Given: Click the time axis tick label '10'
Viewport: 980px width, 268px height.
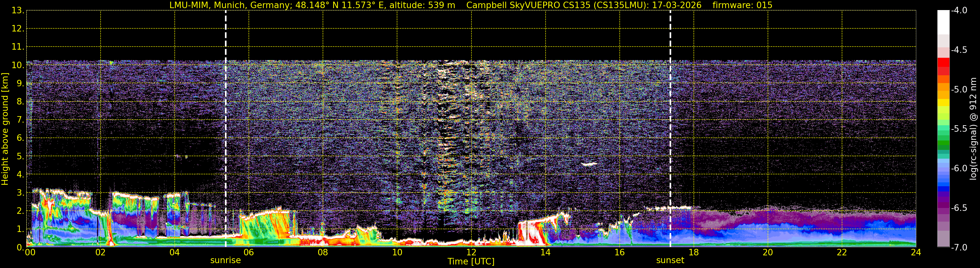Looking at the screenshot, I should (x=397, y=252).
